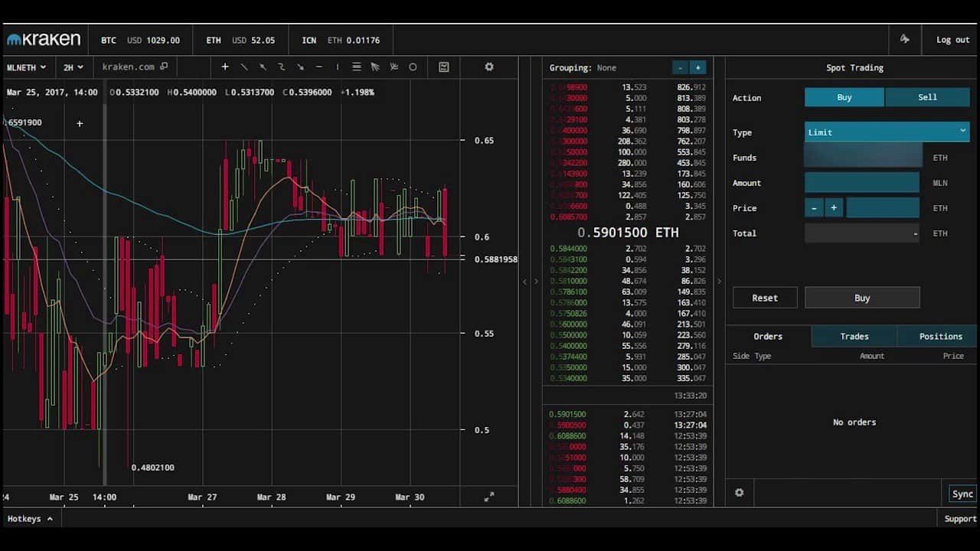This screenshot has width=980, height=551.
Task: Increase price with plus button
Action: point(834,208)
